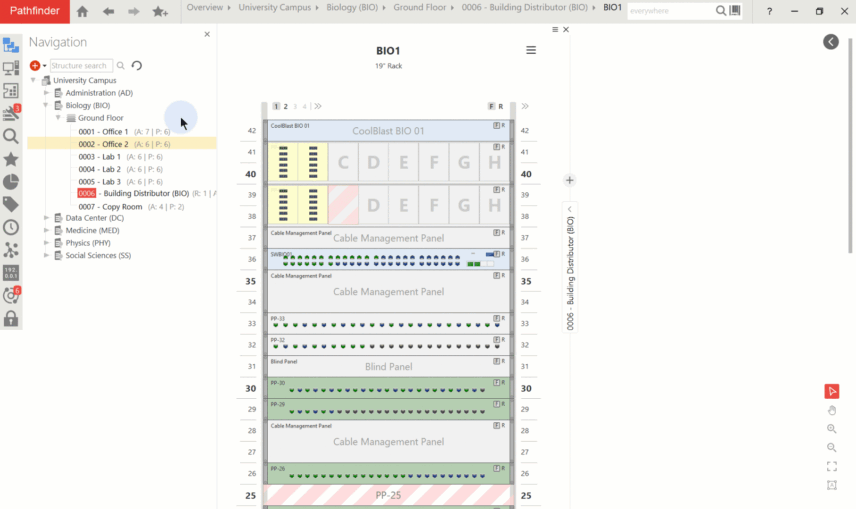Select the hand pan tool
The image size is (856, 509).
[832, 410]
